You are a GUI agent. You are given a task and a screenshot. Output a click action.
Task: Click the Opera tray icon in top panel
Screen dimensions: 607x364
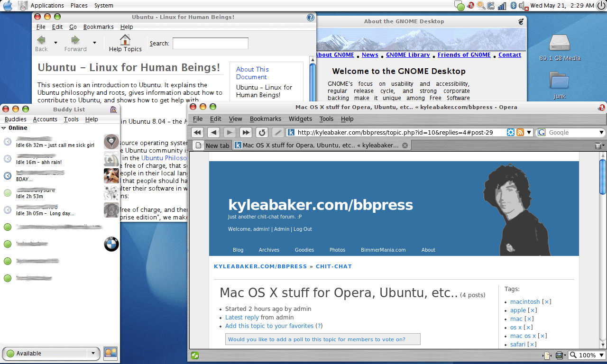click(x=471, y=6)
